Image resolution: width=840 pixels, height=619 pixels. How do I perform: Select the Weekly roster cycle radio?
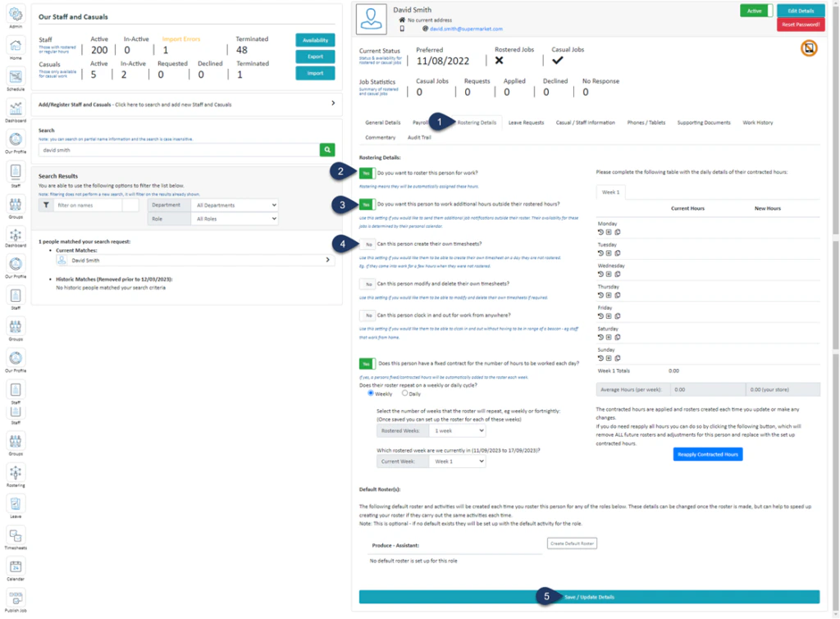point(371,393)
